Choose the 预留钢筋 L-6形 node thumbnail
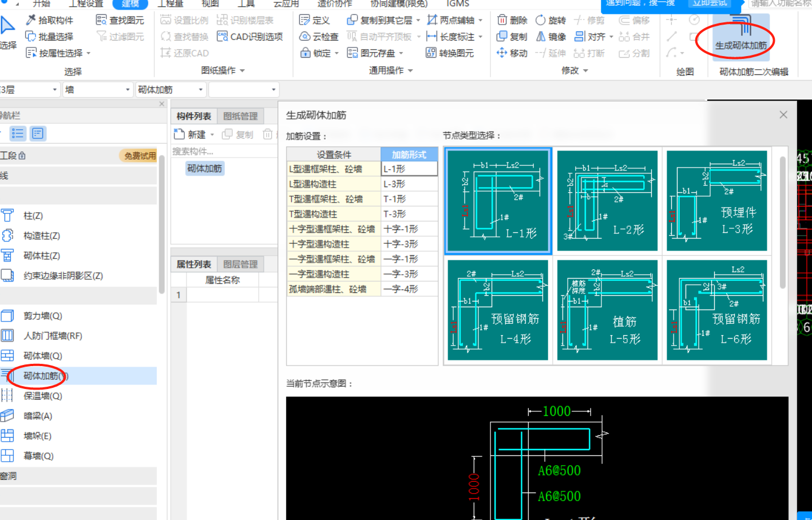This screenshot has width=812, height=520. [717, 310]
